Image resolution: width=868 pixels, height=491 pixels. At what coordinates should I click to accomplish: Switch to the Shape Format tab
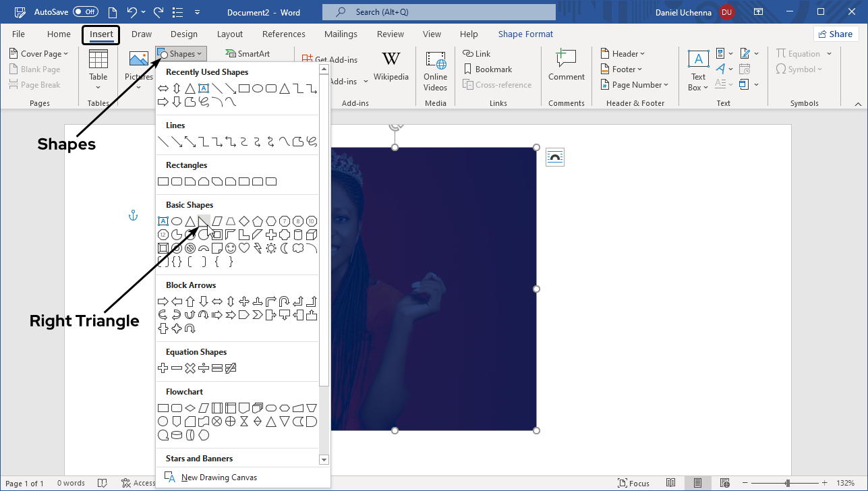point(525,34)
